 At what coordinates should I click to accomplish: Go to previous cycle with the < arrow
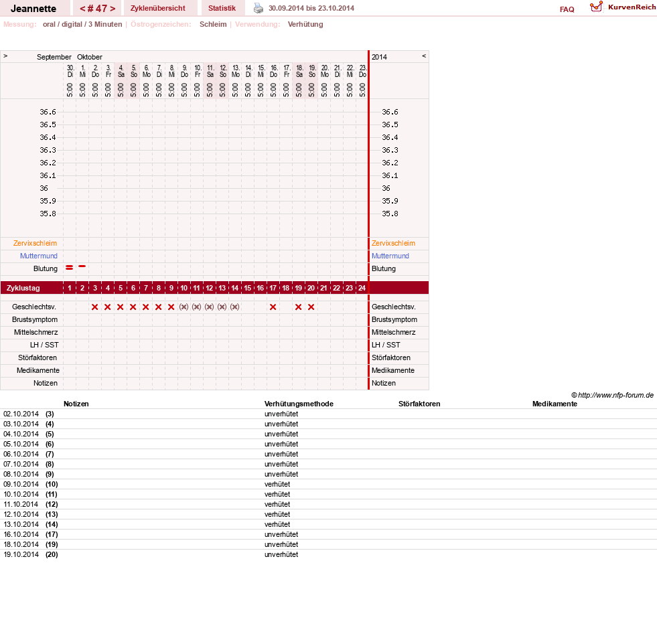pyautogui.click(x=82, y=9)
